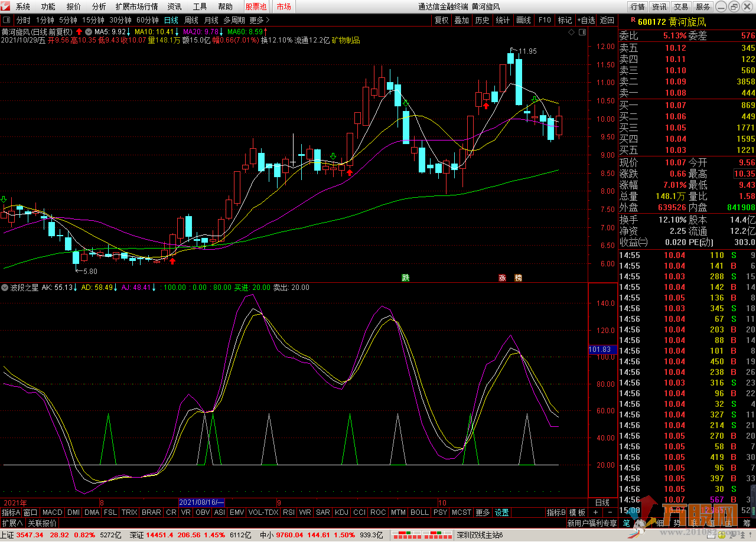
Task: Open the 系统 menu
Action: point(23,7)
